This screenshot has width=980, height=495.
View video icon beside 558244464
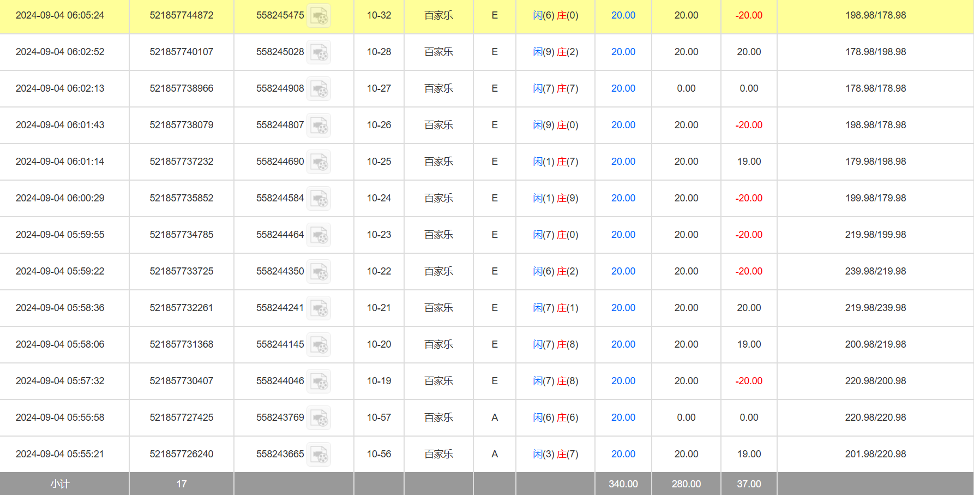click(x=318, y=235)
